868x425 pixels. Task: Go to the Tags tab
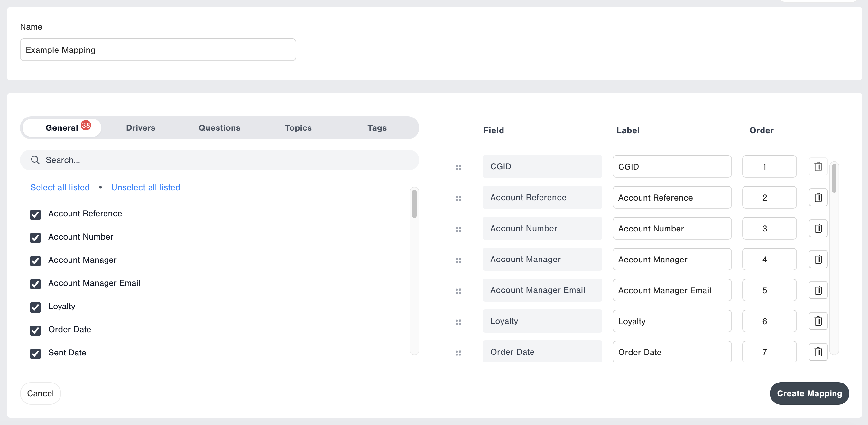(377, 128)
